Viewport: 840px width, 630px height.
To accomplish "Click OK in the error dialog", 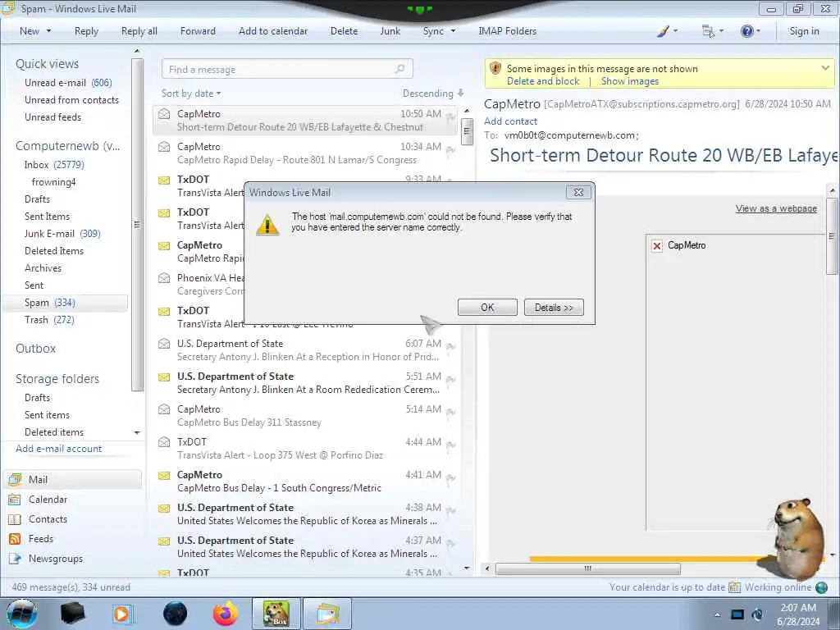I will pyautogui.click(x=487, y=308).
